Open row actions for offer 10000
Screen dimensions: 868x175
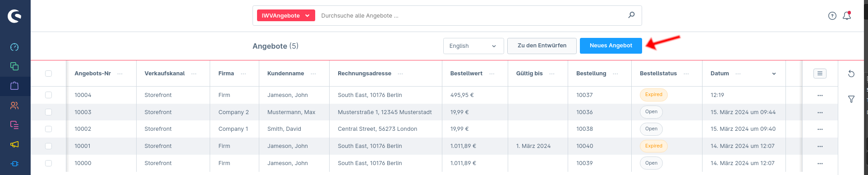(x=820, y=164)
